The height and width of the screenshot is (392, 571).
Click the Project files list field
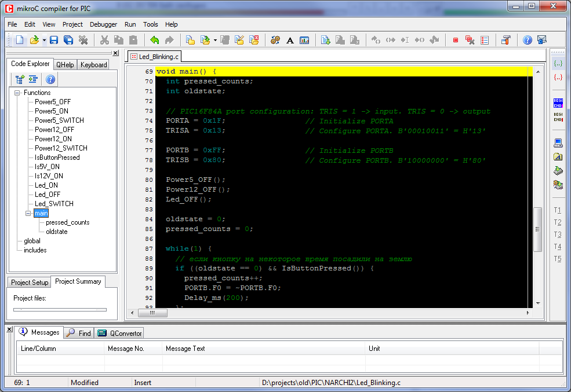60,310
